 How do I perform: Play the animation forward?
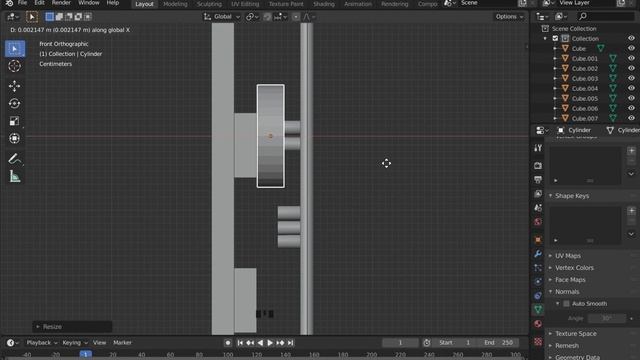click(x=270, y=343)
